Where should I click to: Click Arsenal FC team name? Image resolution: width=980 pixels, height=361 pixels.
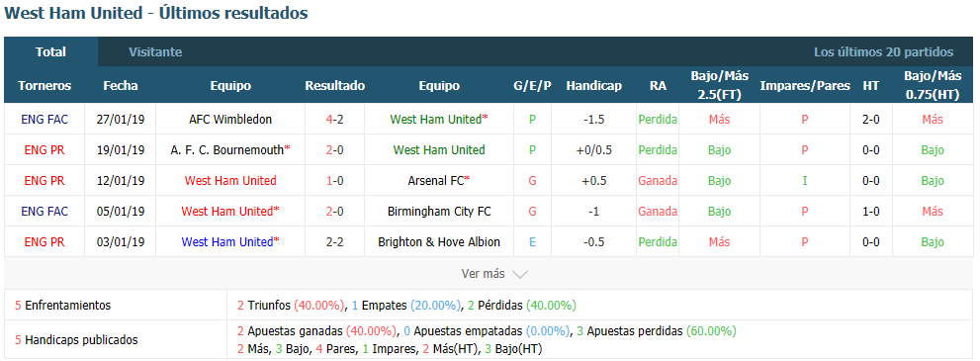point(439,180)
